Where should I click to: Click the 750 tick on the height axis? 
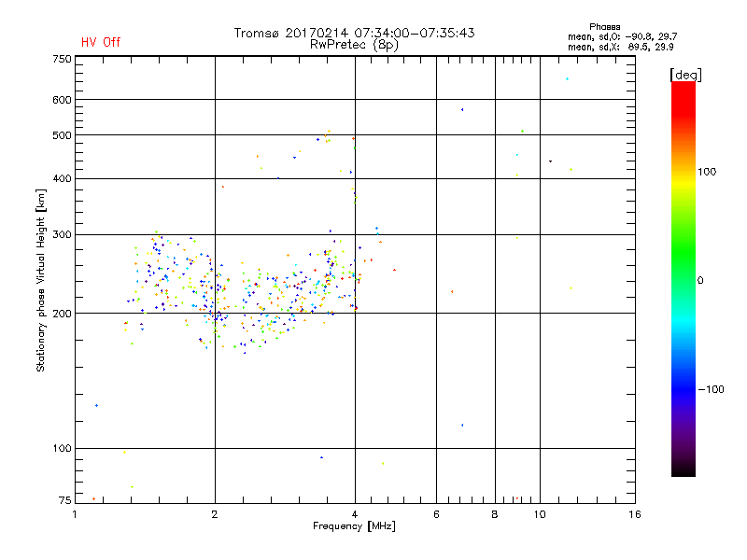click(x=62, y=59)
